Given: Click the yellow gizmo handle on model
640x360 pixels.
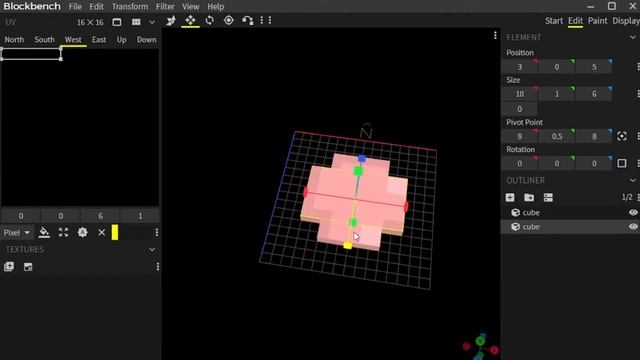Looking at the screenshot, I should (x=347, y=245).
